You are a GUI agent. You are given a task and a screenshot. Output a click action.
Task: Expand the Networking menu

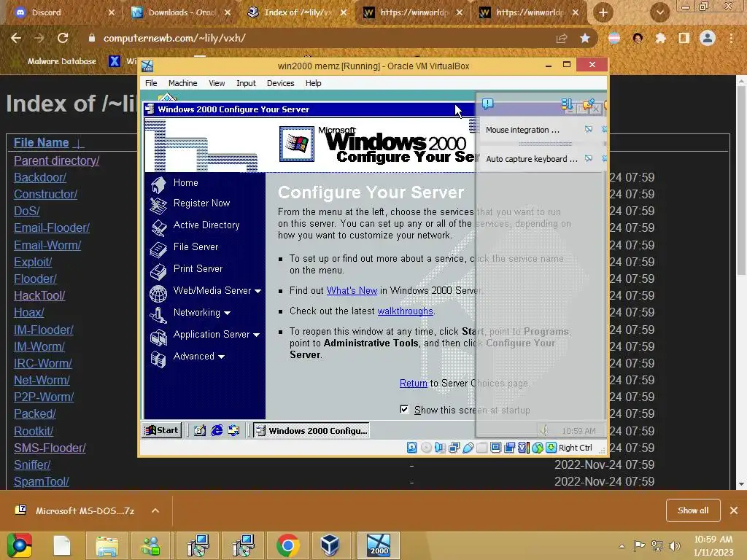pyautogui.click(x=201, y=313)
